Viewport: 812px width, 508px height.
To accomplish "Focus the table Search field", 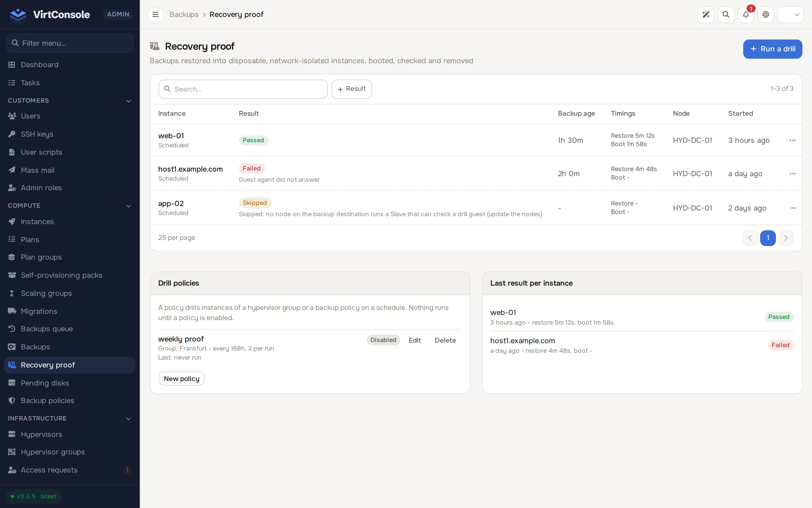I will 242,89.
